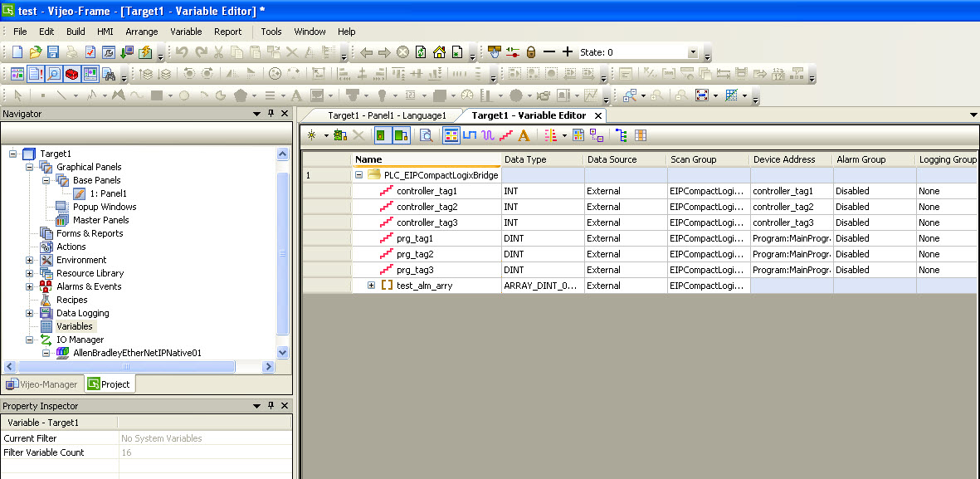Toggle the external variables filter button
The image size is (980, 479).
(x=401, y=135)
